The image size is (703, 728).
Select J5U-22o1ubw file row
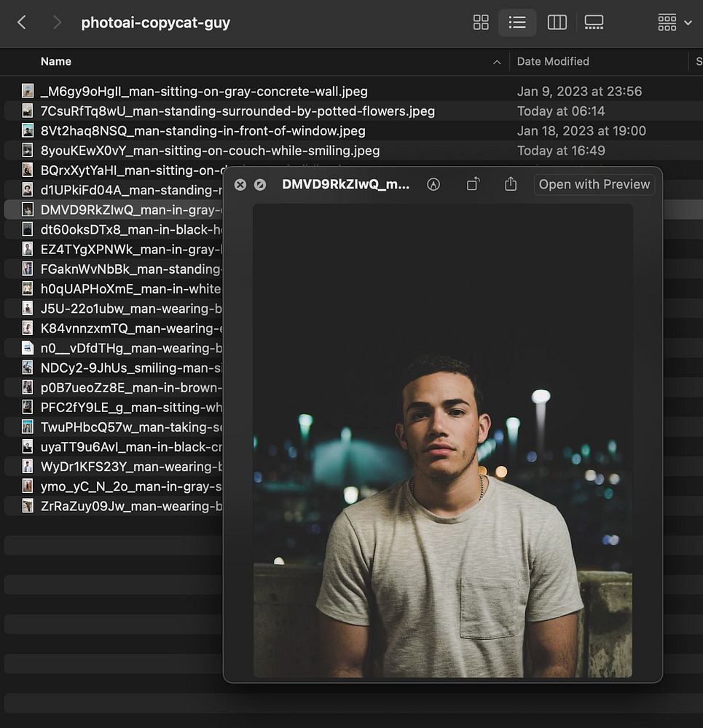[x=114, y=308]
